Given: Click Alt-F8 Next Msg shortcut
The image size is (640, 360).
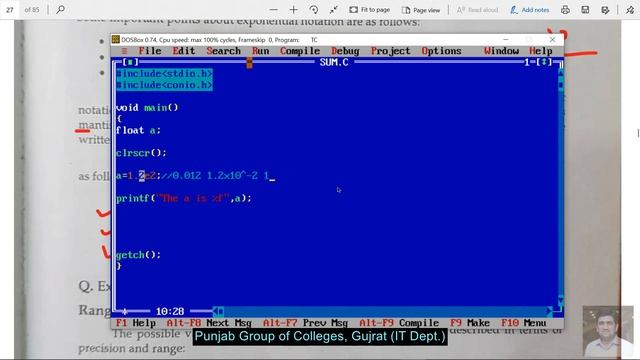Looking at the screenshot, I should [x=209, y=323].
